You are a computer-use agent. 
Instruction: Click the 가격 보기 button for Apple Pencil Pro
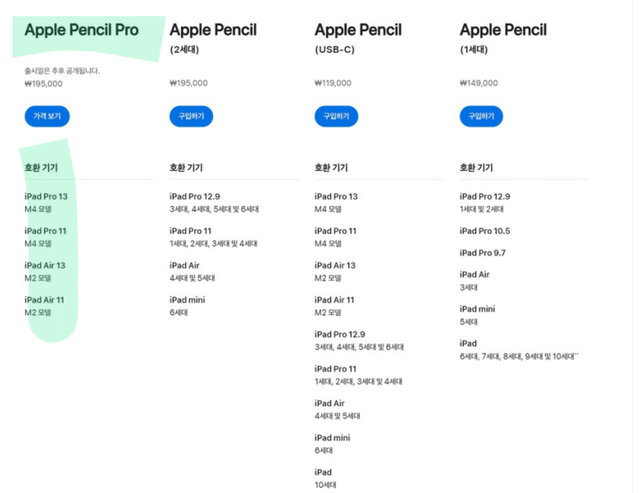pos(47,117)
